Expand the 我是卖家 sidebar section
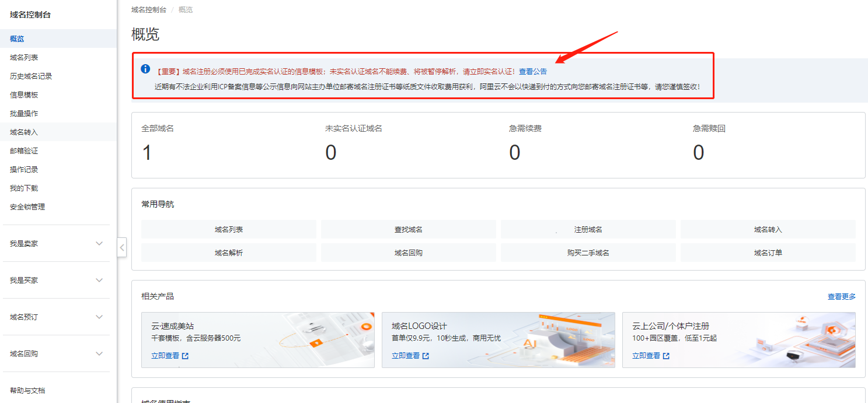This screenshot has height=403, width=868. click(99, 244)
